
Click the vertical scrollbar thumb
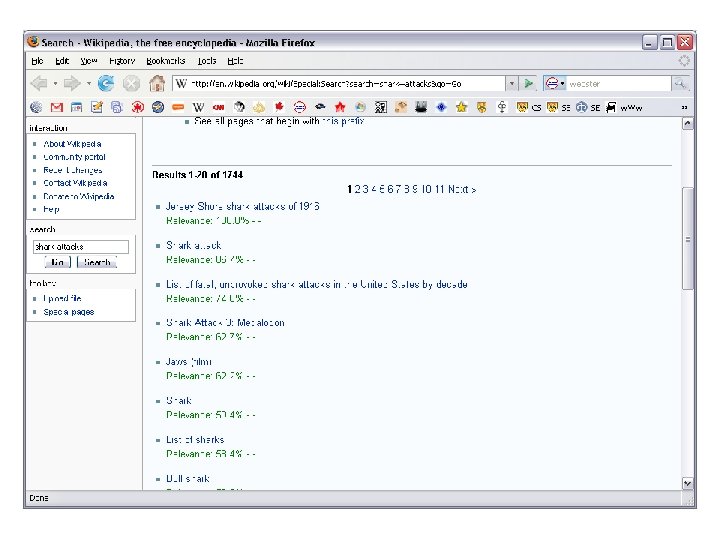click(687, 238)
